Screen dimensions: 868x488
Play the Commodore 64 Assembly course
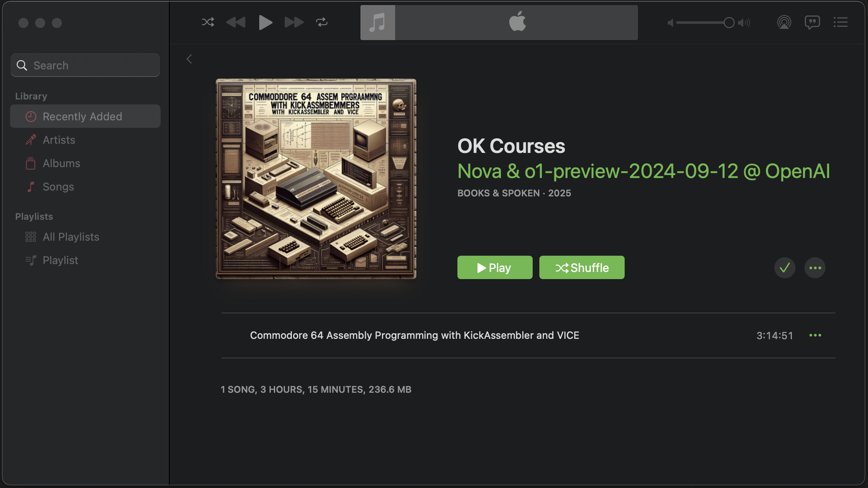point(494,267)
